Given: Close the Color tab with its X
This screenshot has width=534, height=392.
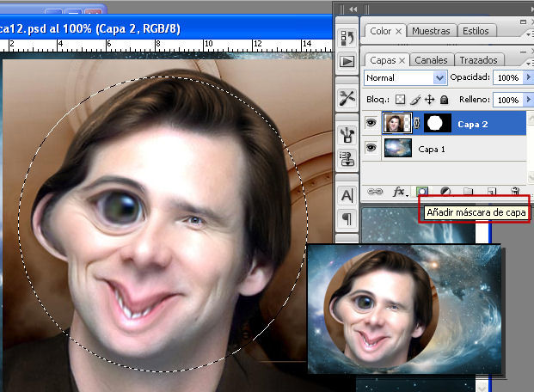Looking at the screenshot, I should pos(398,31).
